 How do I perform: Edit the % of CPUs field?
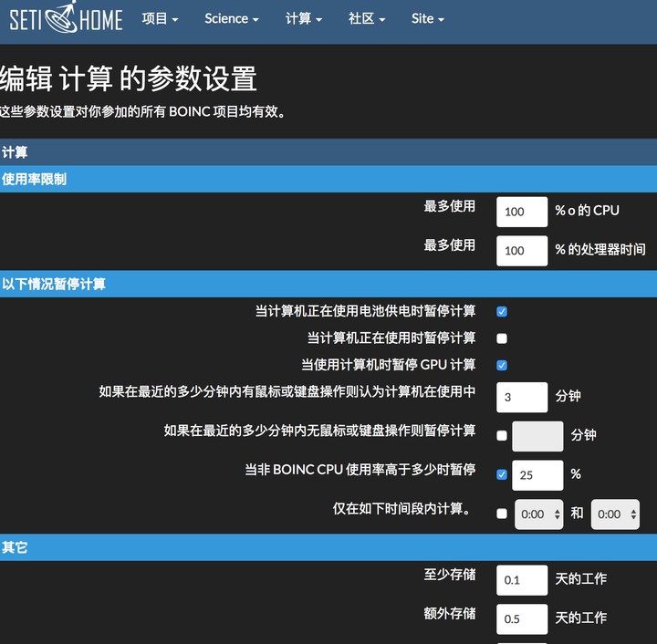pos(522,212)
